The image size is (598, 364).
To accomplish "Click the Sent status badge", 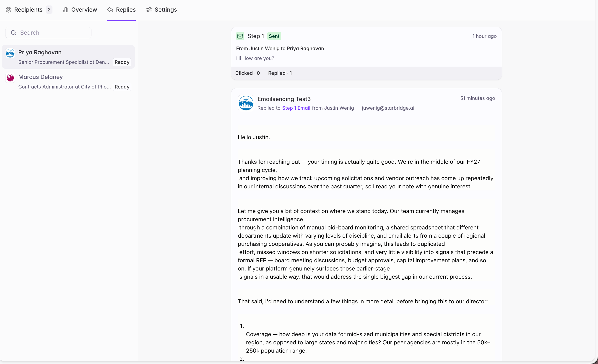I will click(274, 36).
